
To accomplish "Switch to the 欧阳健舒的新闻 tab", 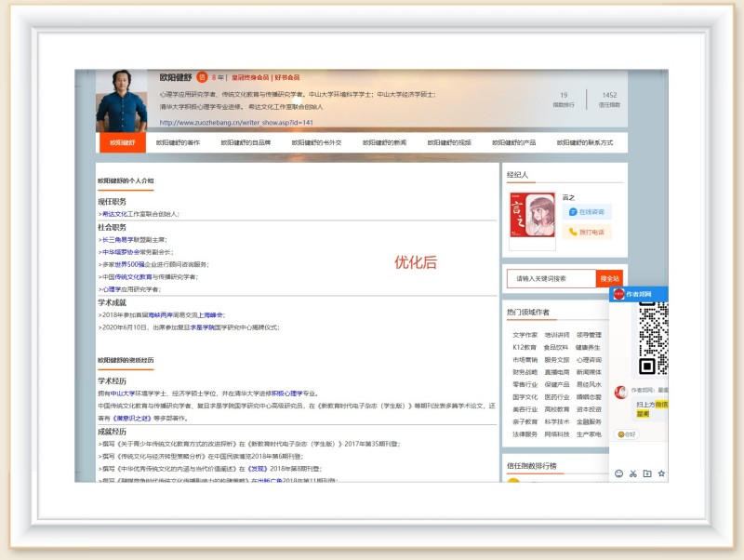I will (x=384, y=143).
